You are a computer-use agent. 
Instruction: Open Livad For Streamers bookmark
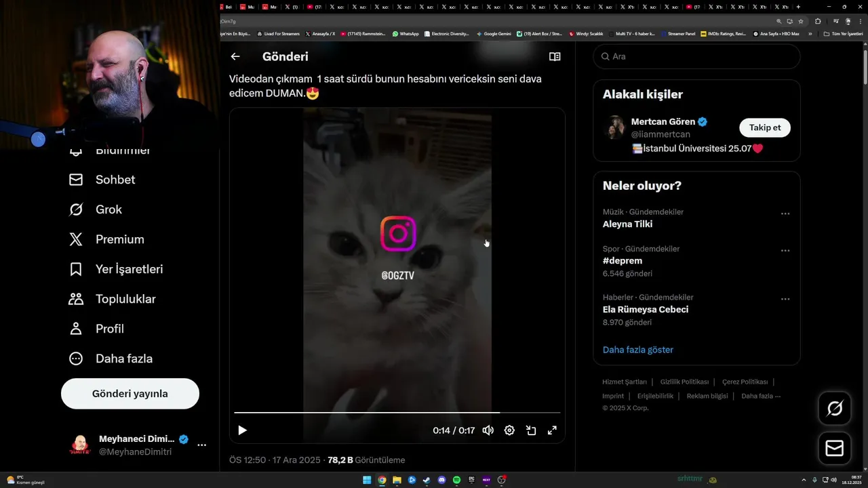[x=278, y=34]
